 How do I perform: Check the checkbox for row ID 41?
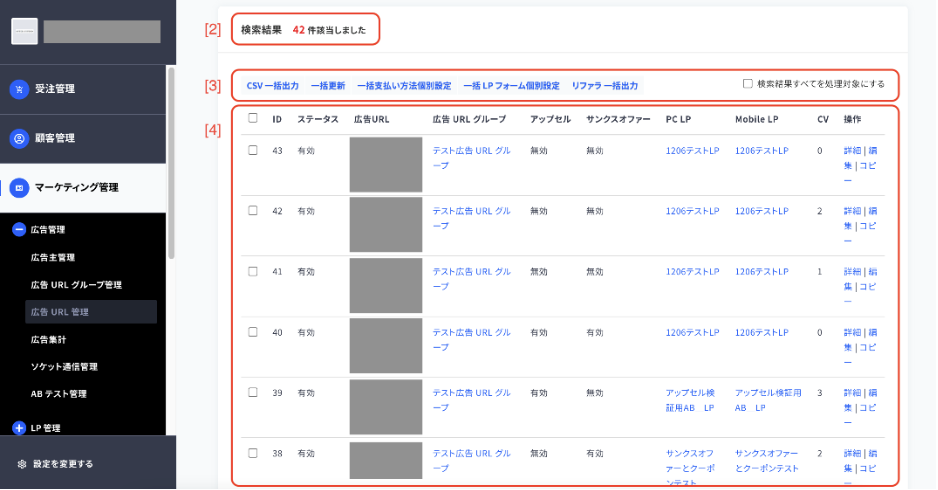(x=252, y=272)
